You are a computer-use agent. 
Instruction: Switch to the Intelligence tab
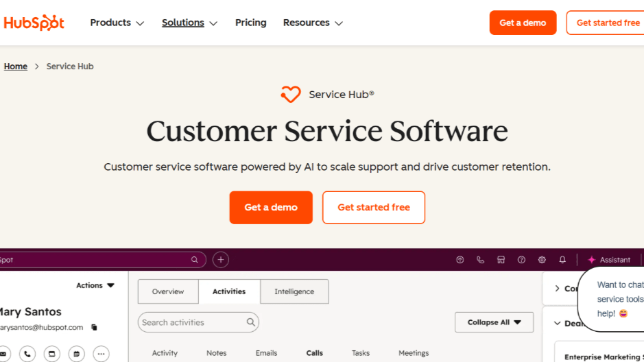click(x=294, y=291)
